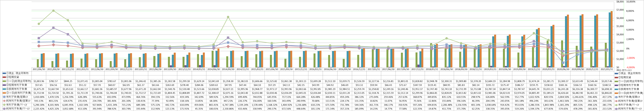Screen dimensions: 644x111
Task: Select the 2,206.48% cell
Action: 447,105
